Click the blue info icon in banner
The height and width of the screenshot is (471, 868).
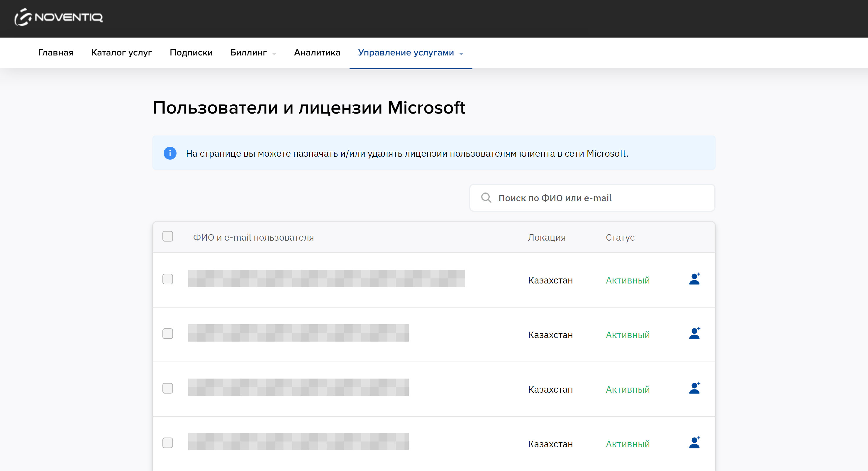170,153
